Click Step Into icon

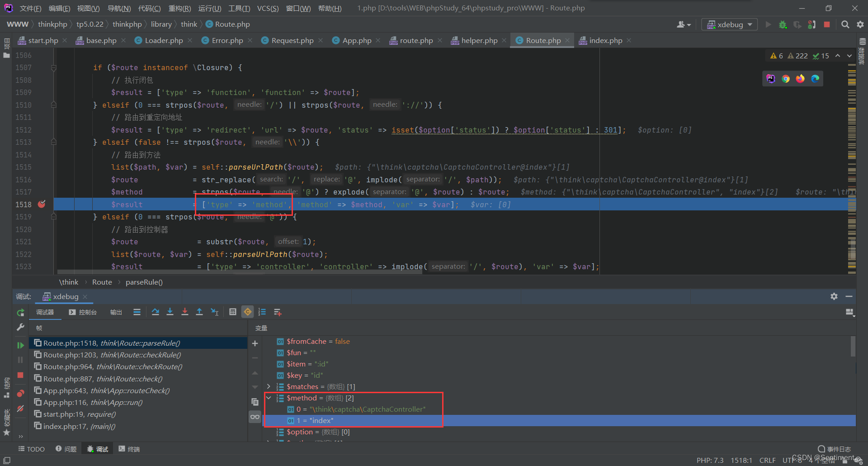click(x=170, y=312)
